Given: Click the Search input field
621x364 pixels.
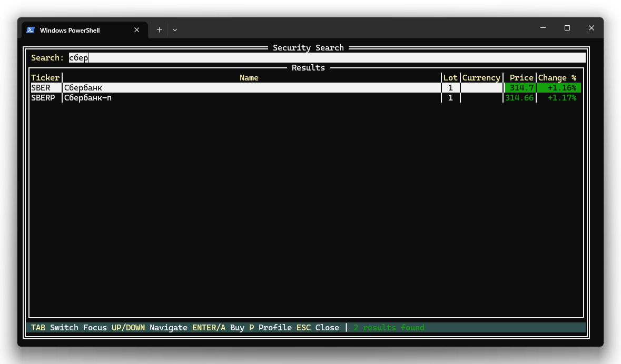Looking at the screenshot, I should click(327, 58).
